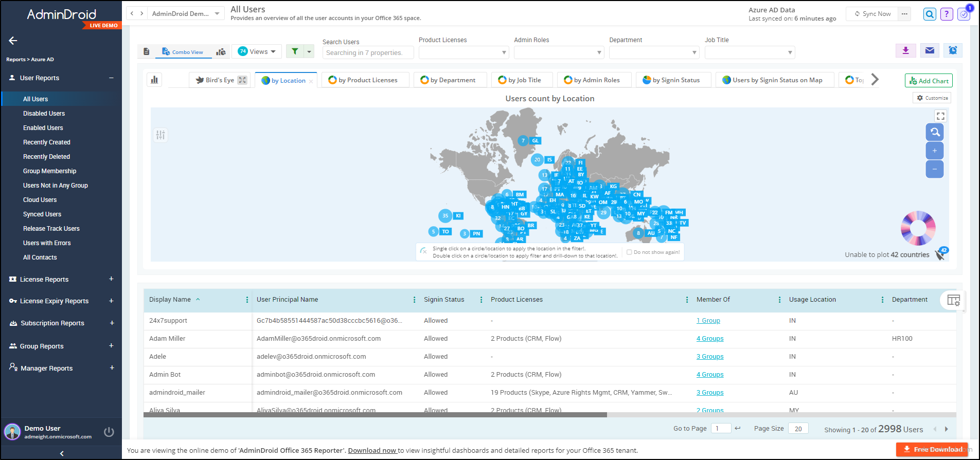Viewport: 980px width, 460px height.
Task: Click the schedule alarm icon
Action: pyautogui.click(x=953, y=50)
